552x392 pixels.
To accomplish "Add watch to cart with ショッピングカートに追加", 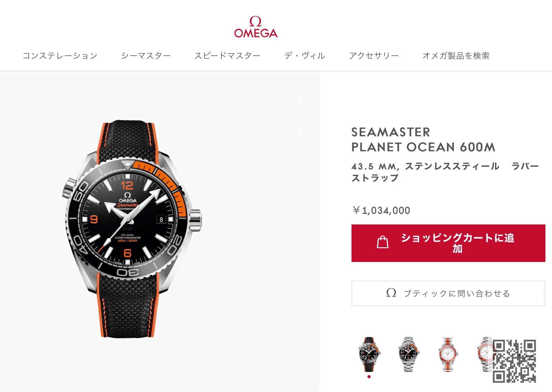I will [x=448, y=243].
